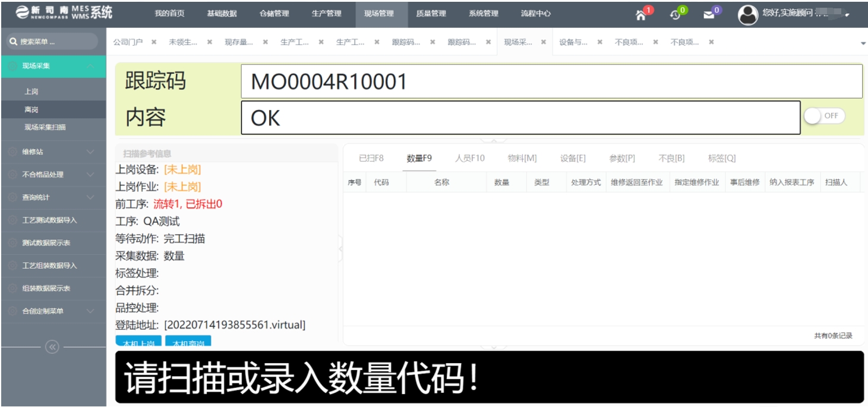Close the 未领生... tab
The image size is (868, 407).
(210, 42)
